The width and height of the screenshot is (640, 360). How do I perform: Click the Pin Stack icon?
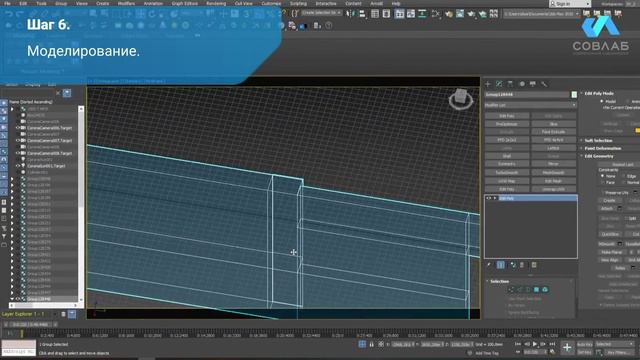[x=489, y=265]
